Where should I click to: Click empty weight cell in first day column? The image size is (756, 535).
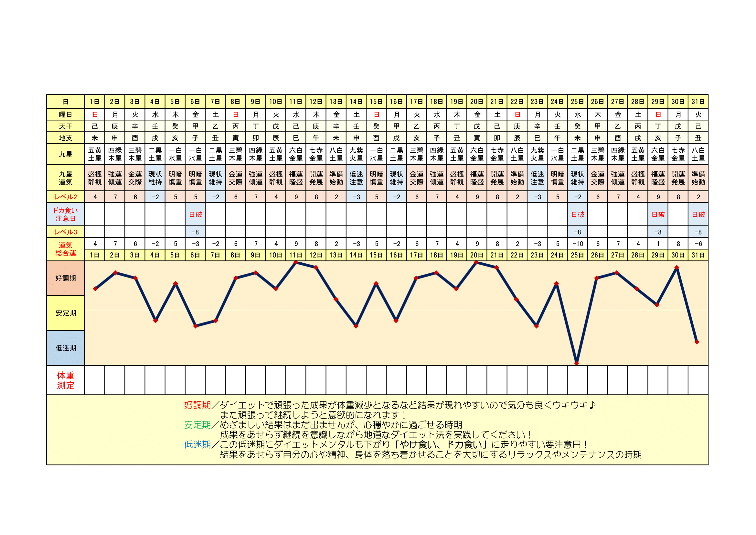95,380
